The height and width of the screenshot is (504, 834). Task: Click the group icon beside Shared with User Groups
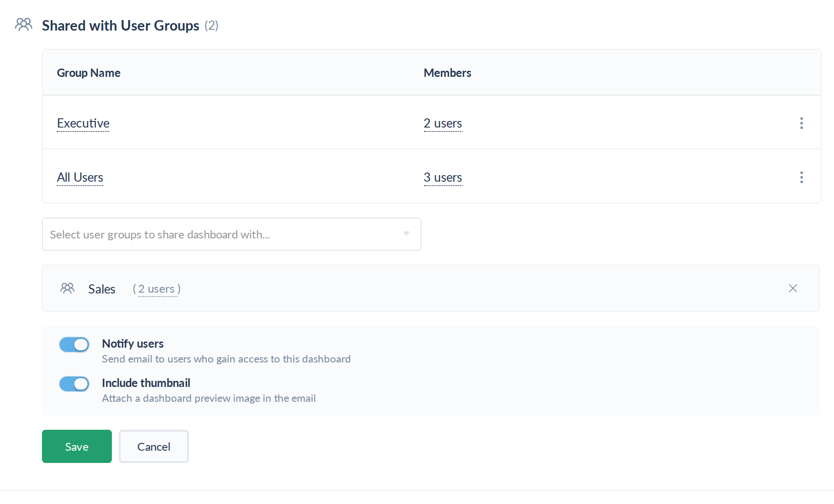[x=24, y=24]
